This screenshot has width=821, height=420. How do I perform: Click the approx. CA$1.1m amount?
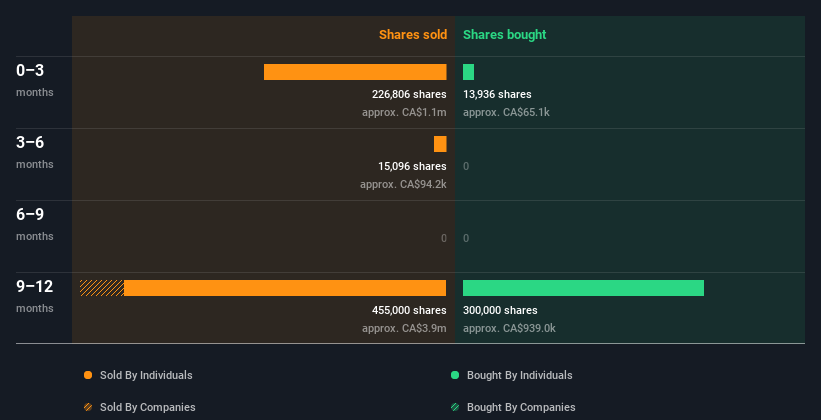(x=404, y=112)
